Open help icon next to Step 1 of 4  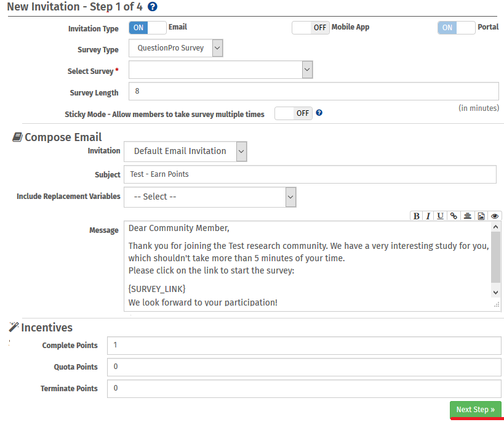coord(153,7)
